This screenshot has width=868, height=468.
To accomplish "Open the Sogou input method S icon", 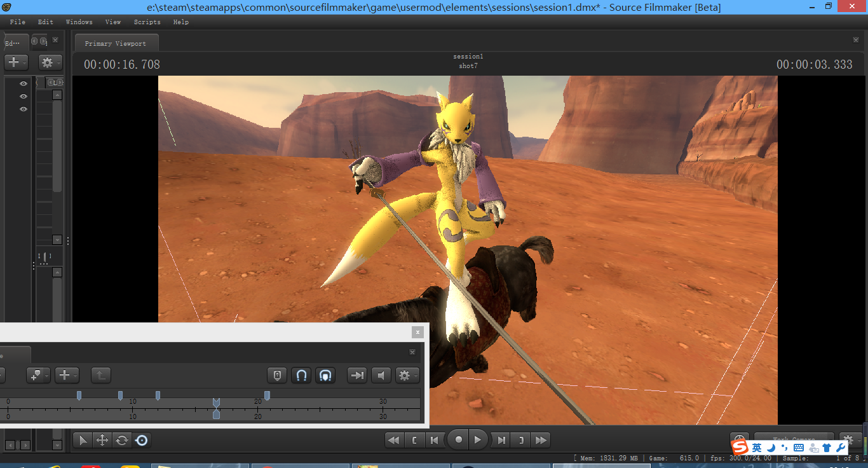I will (740, 448).
